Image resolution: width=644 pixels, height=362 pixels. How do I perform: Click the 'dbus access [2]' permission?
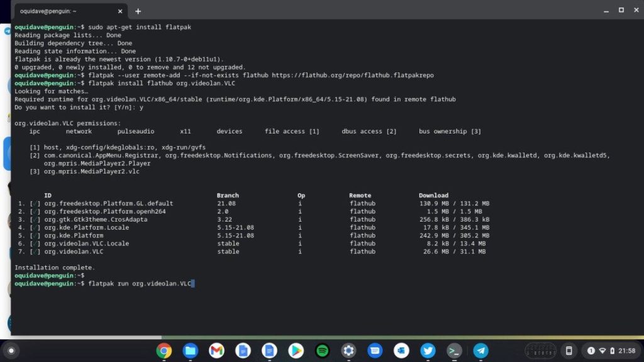click(369, 131)
